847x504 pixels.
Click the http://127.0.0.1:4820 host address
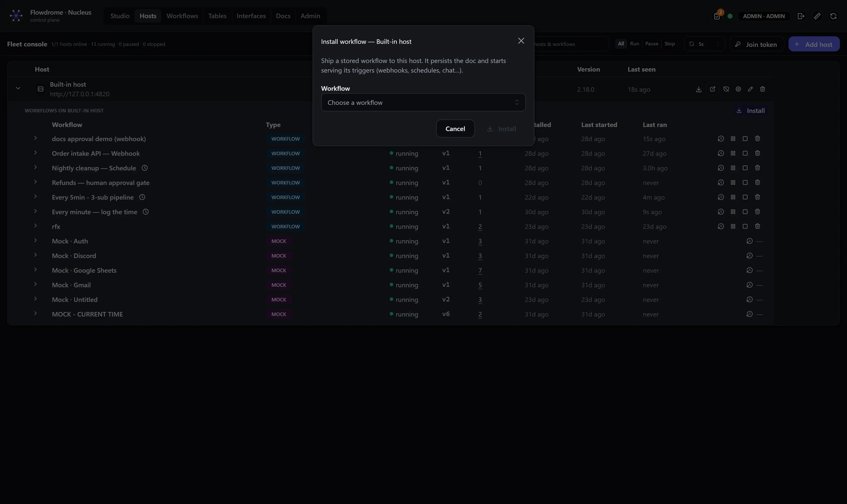click(79, 94)
